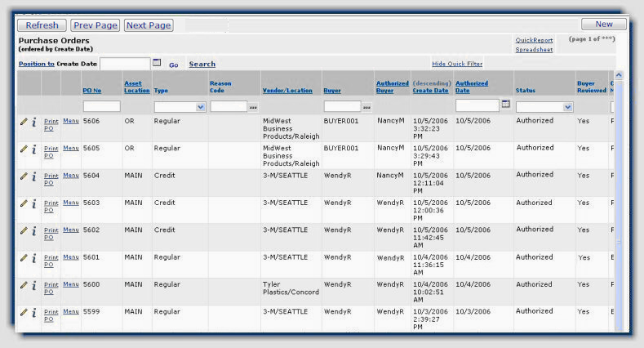Open the Menu link for PO 5604

point(71,176)
